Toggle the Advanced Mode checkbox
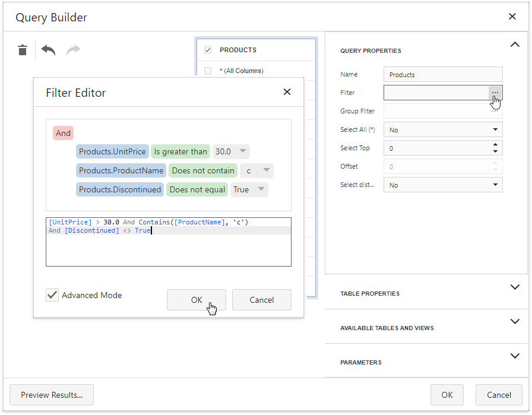The image size is (532, 415). [53, 295]
